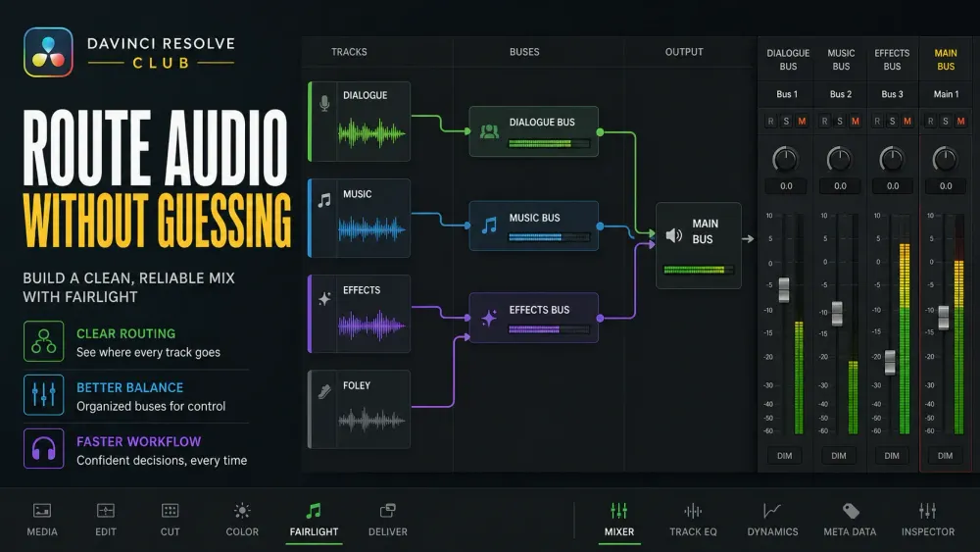This screenshot has width=980, height=552.
Task: Click DIM on the Music Bus strip
Action: point(839,456)
